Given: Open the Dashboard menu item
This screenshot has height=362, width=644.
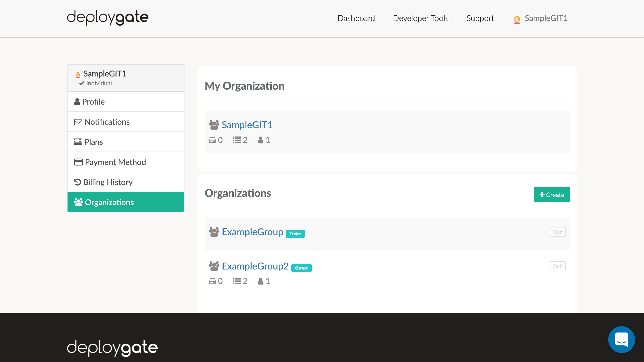Looking at the screenshot, I should point(356,18).
